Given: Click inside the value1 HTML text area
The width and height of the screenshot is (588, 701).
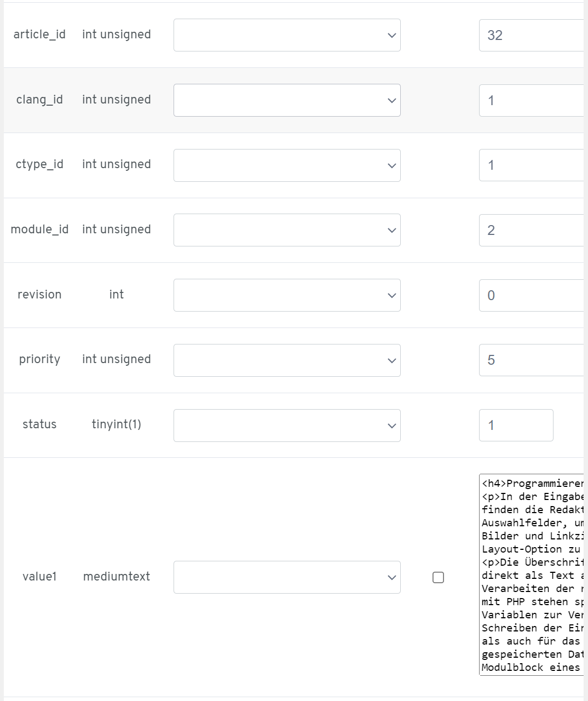Looking at the screenshot, I should pos(532,575).
